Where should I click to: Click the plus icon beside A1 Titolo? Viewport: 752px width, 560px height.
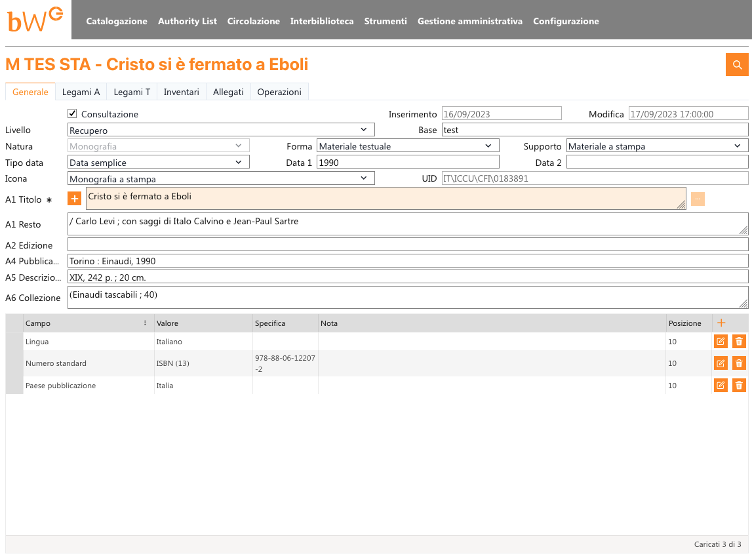coord(75,199)
